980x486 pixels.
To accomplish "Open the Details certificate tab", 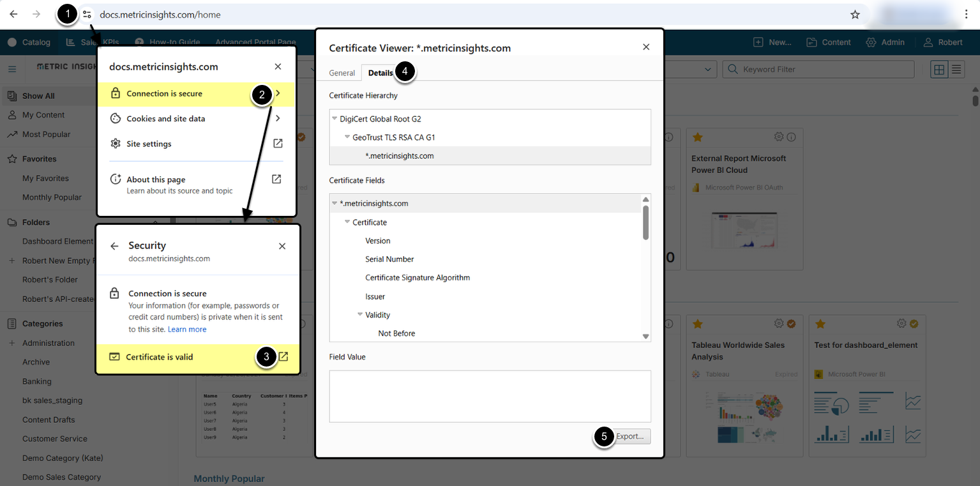I will coord(381,73).
